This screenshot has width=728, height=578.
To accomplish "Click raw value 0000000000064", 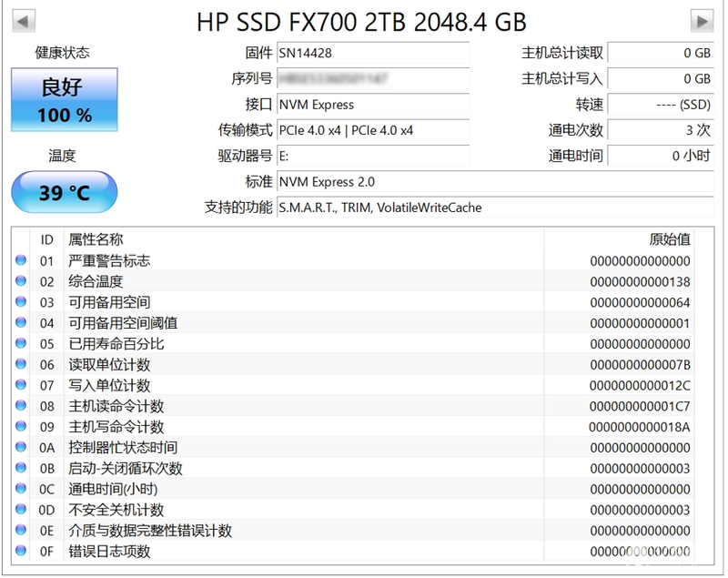I will (640, 303).
